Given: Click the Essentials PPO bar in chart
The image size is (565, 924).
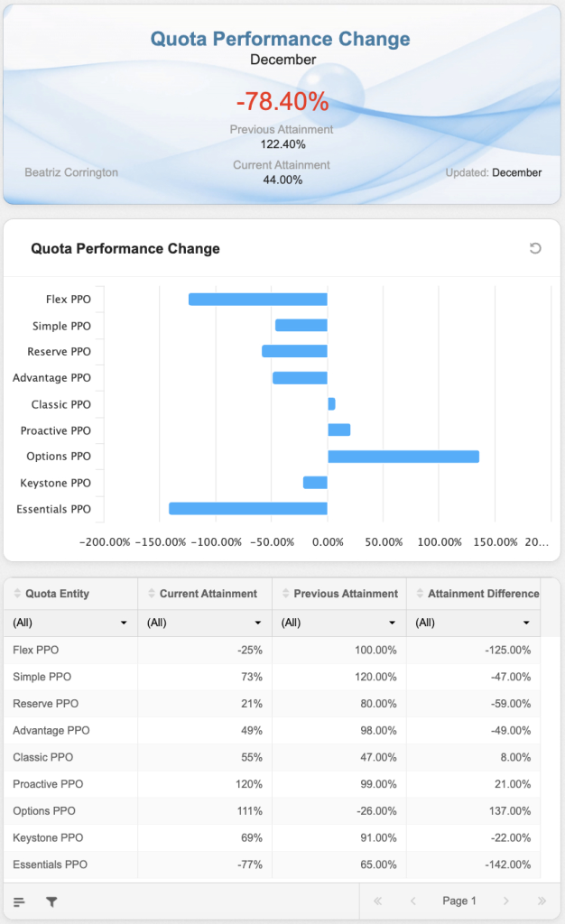Looking at the screenshot, I should click(248, 509).
